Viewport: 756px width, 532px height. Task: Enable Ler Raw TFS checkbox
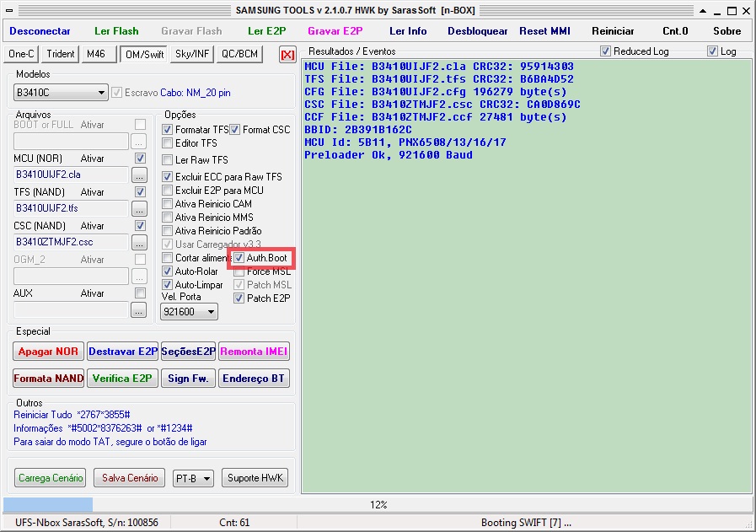[x=168, y=159]
